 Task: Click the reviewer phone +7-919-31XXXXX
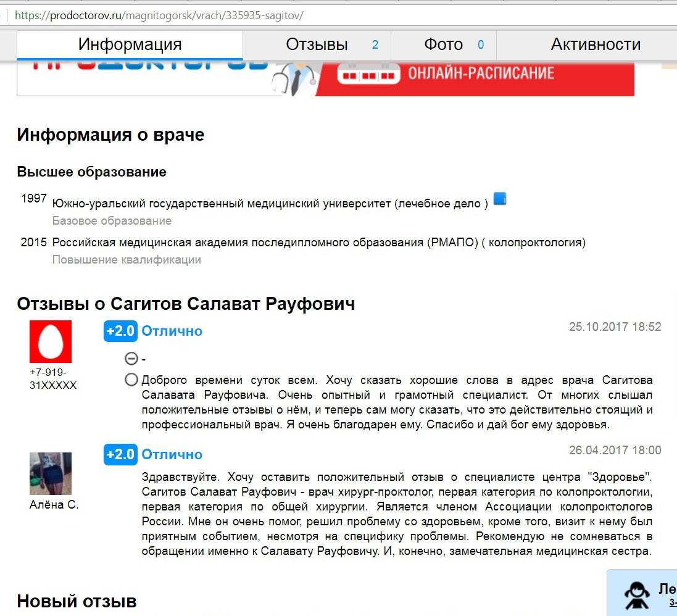pos(53,379)
